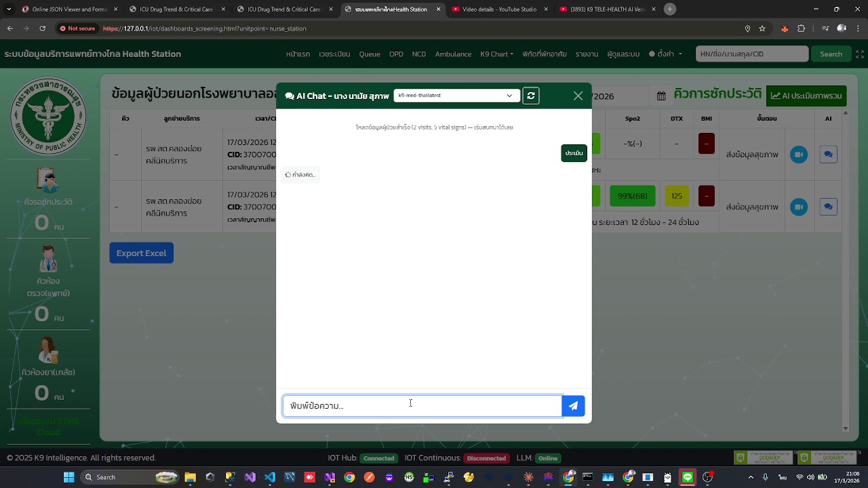This screenshot has height=488, width=868.
Task: Open the หน้าแรก home menu
Action: pyautogui.click(x=298, y=54)
